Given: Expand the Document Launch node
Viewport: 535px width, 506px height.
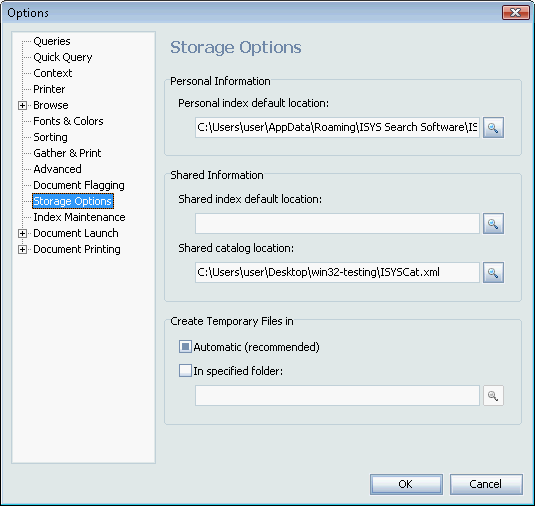Looking at the screenshot, I should click(x=22, y=233).
